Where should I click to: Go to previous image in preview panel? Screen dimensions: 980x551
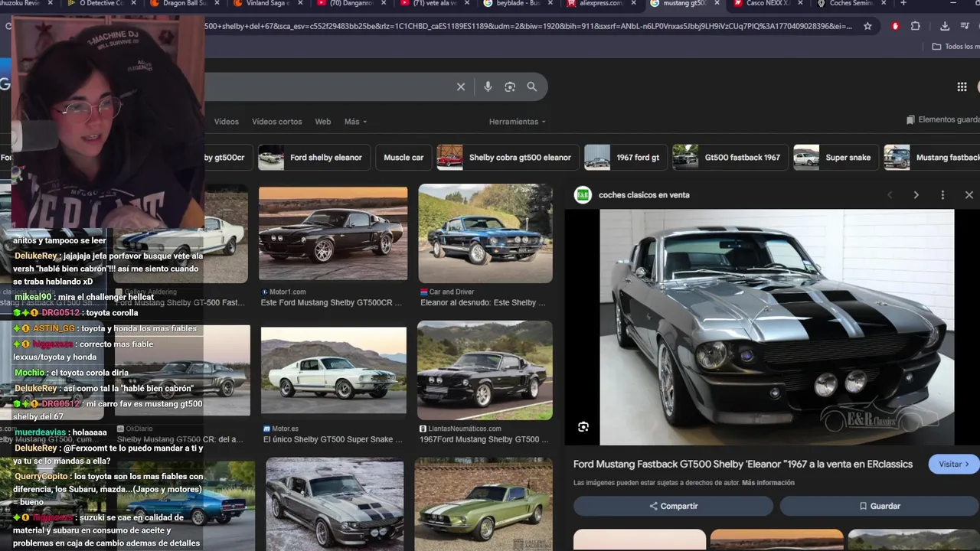pyautogui.click(x=890, y=195)
